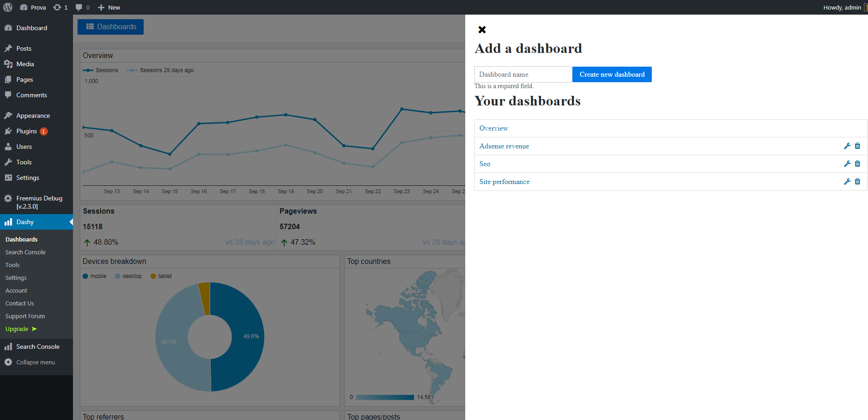Click the Plugins plug icon

(x=8, y=131)
